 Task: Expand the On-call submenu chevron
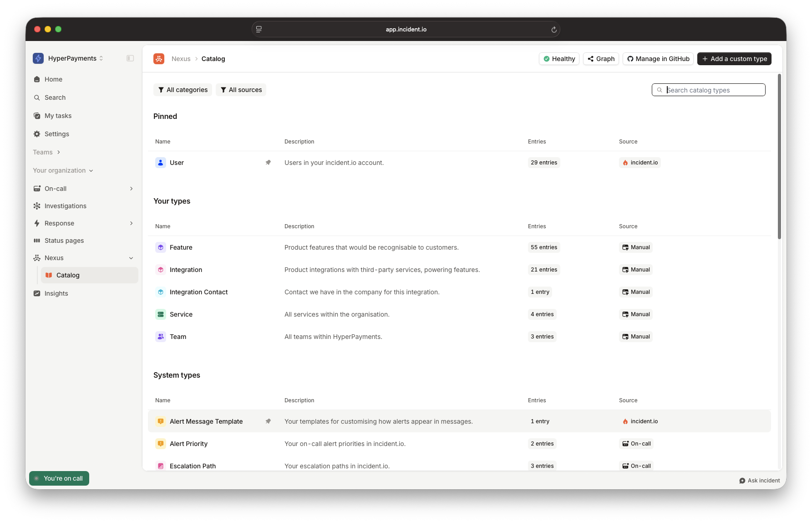132,189
